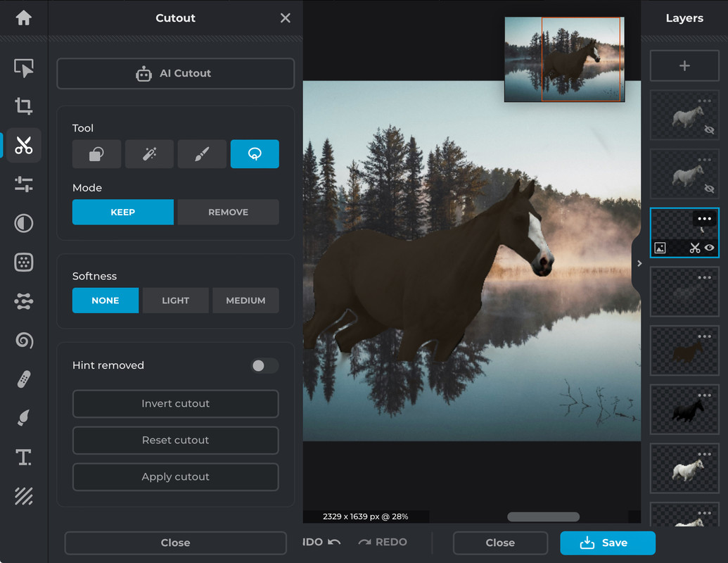Click Apply cutout

(176, 477)
